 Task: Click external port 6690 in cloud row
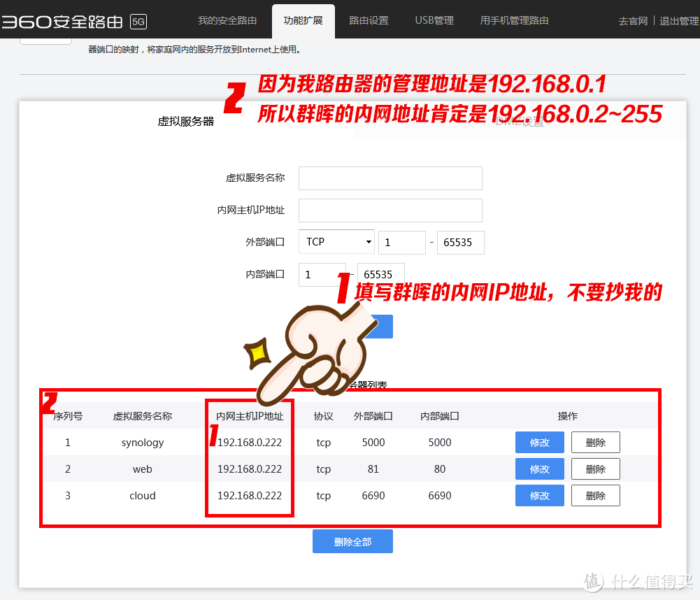coord(373,496)
